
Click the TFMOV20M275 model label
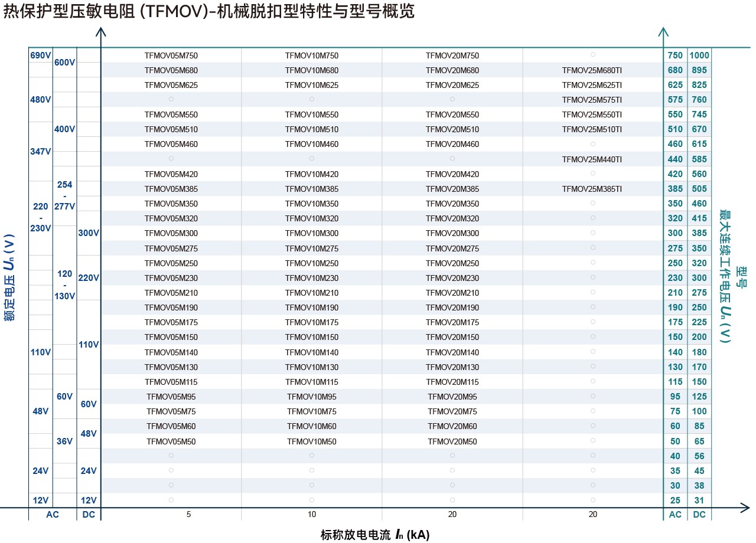point(452,248)
